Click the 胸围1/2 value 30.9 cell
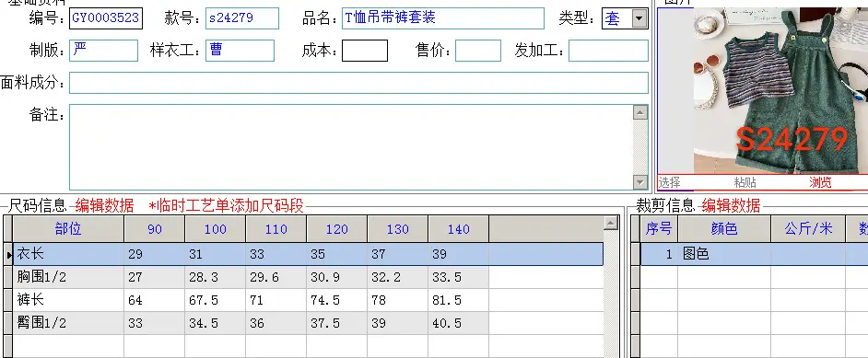The height and width of the screenshot is (358, 868). pos(337,277)
